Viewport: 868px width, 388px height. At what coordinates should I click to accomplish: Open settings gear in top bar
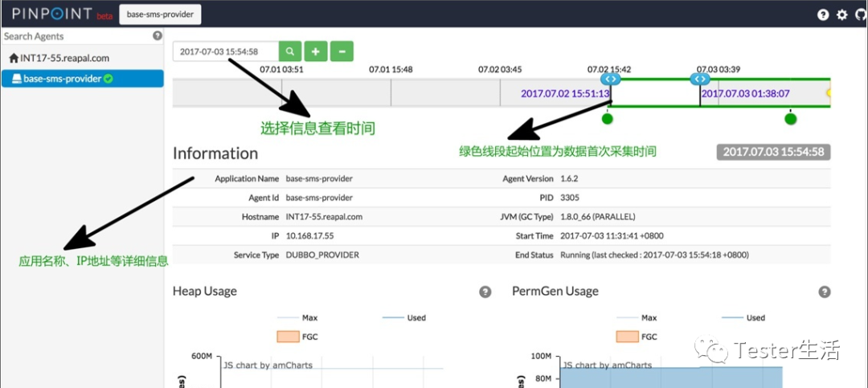pos(842,14)
